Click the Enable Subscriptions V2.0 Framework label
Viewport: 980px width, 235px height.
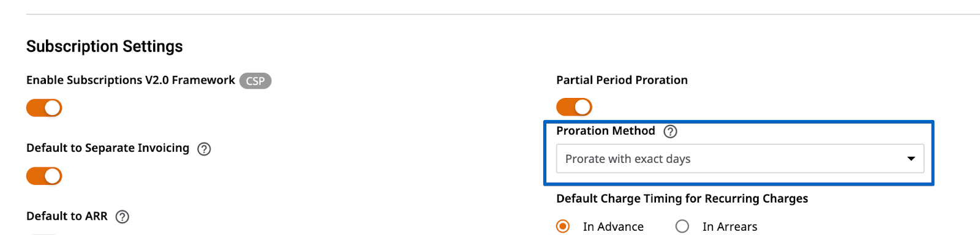130,80
